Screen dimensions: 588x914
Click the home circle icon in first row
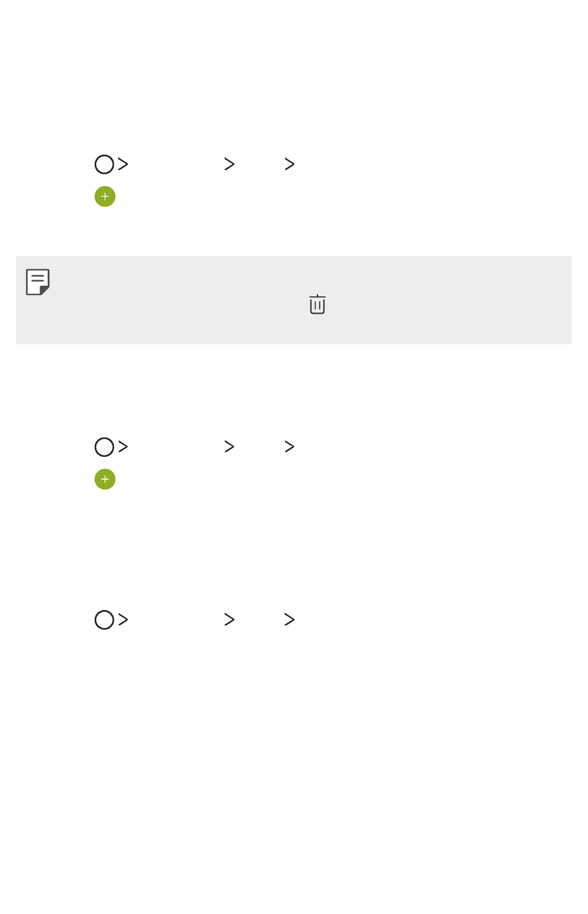pos(105,165)
